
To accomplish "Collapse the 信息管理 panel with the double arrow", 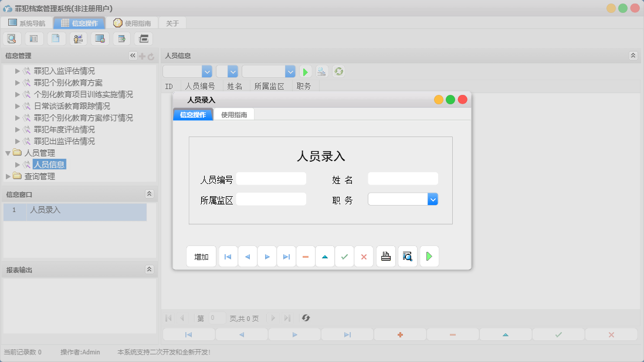I will point(133,55).
